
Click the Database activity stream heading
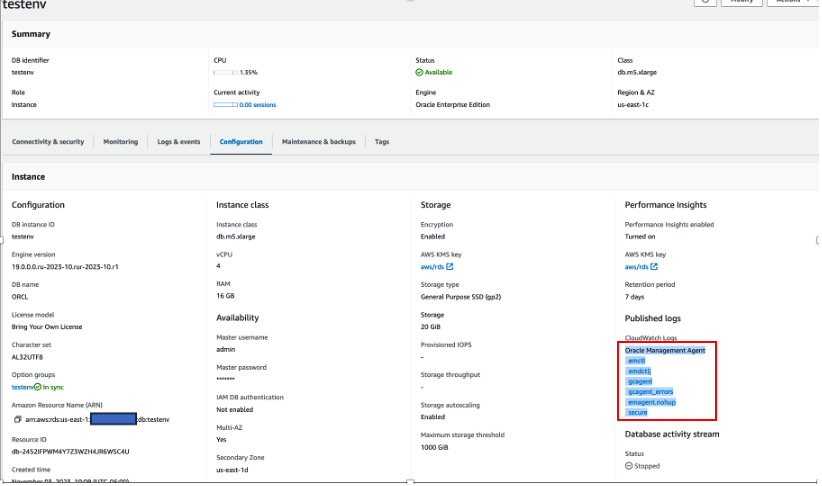(672, 434)
